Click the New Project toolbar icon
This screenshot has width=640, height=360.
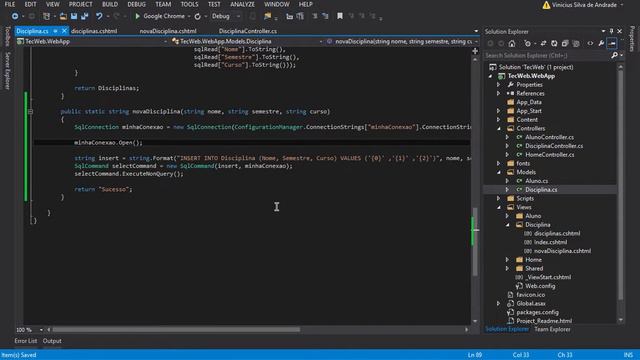point(47,16)
